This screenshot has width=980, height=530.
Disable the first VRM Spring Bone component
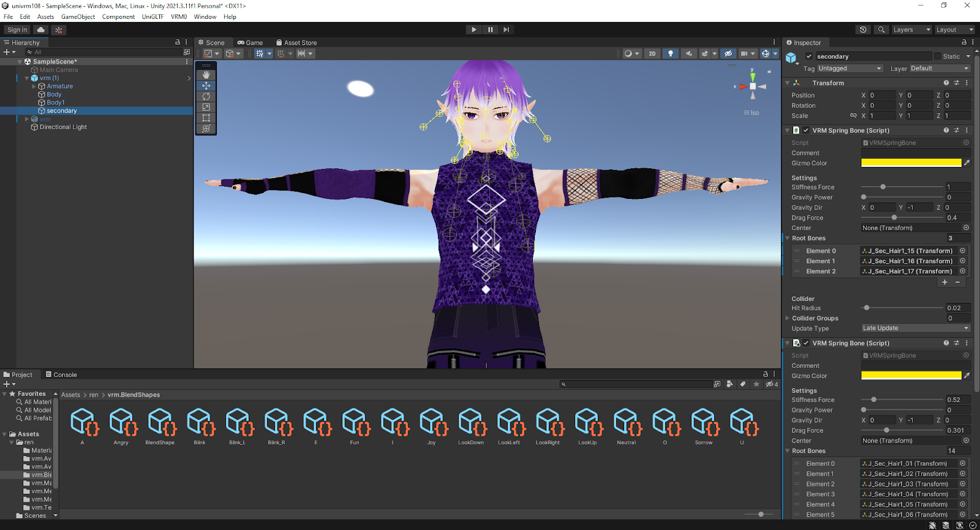[806, 130]
